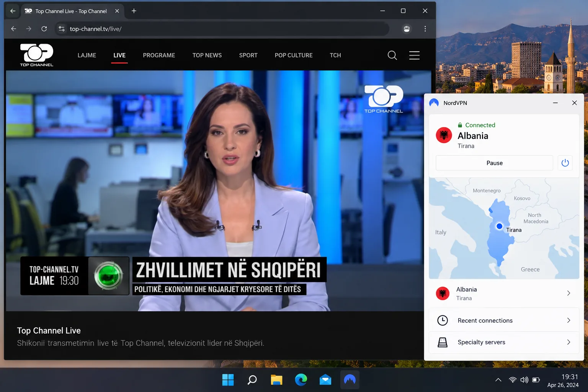The image size is (588, 392).
Task: Click the North Macedonia label on map
Action: click(x=536, y=218)
